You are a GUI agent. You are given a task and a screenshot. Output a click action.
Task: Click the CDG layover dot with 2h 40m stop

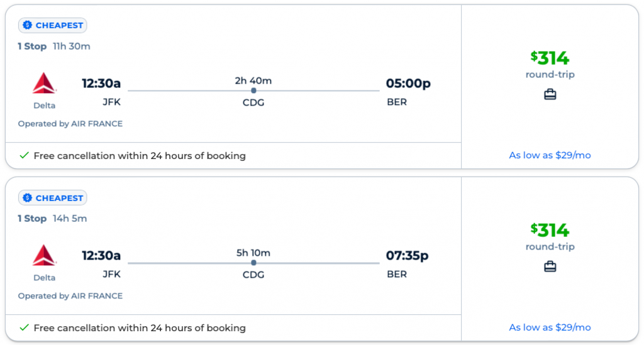pos(253,90)
